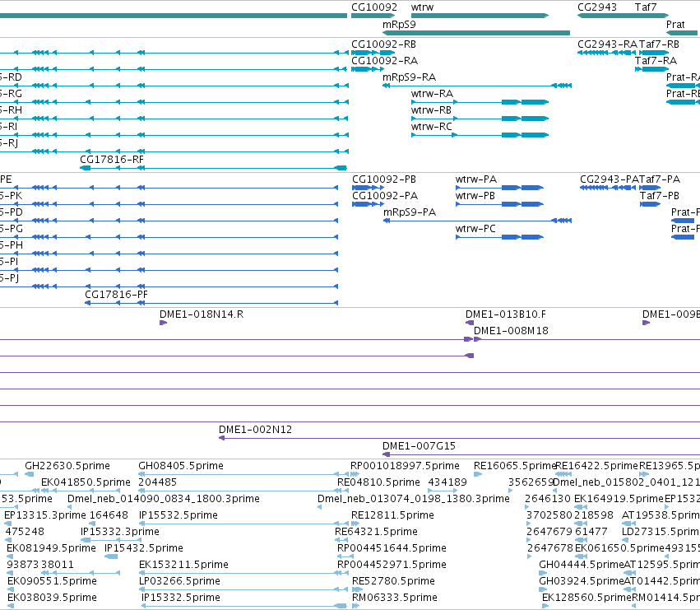Select the wtrw-PC protein label
The width and height of the screenshot is (700, 610).
pos(475,229)
